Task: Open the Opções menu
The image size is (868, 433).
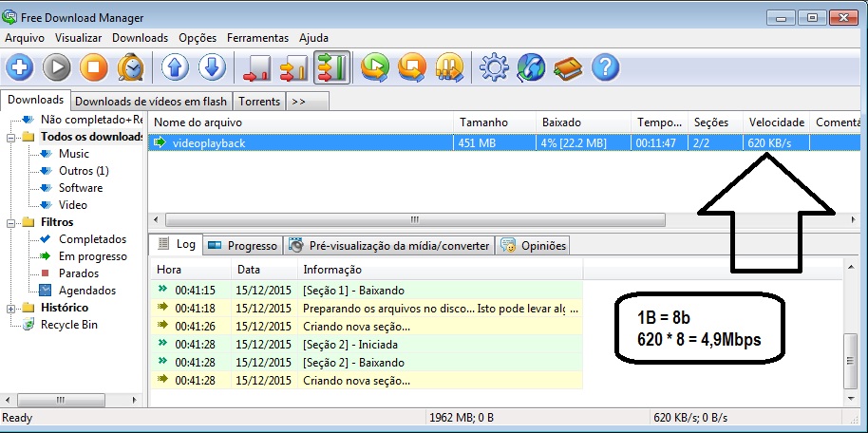Action: (198, 38)
